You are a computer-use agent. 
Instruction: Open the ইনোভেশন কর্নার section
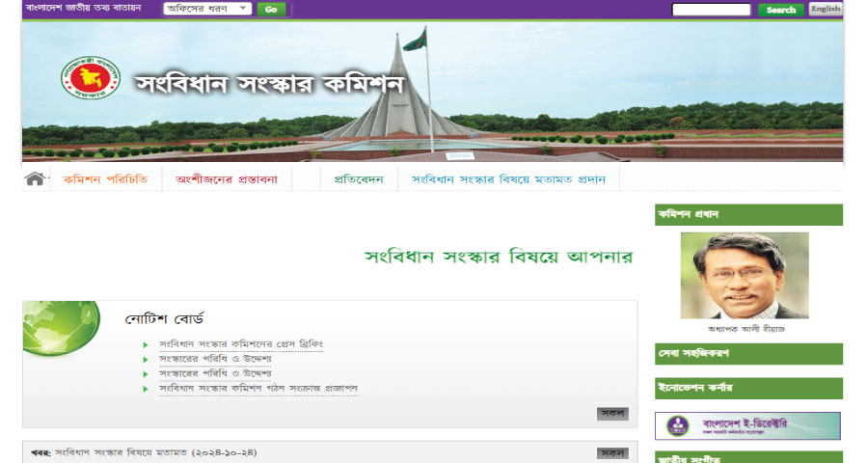tap(748, 388)
